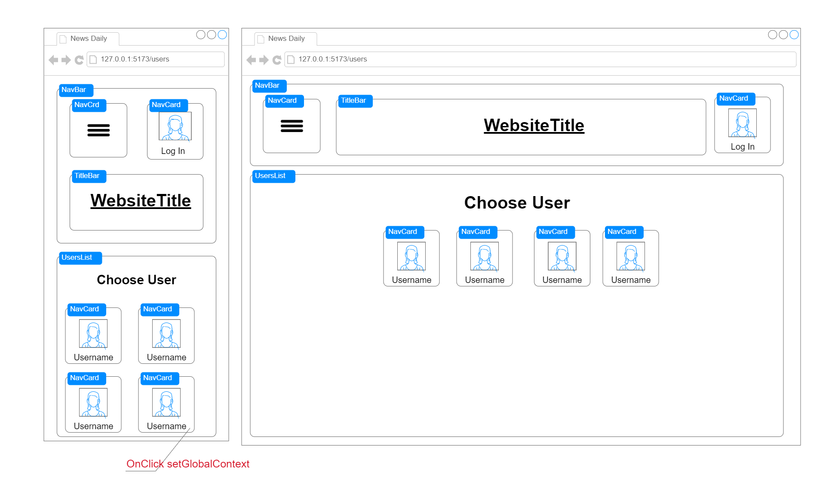Click TitleBar label tag in wide window

[356, 101]
